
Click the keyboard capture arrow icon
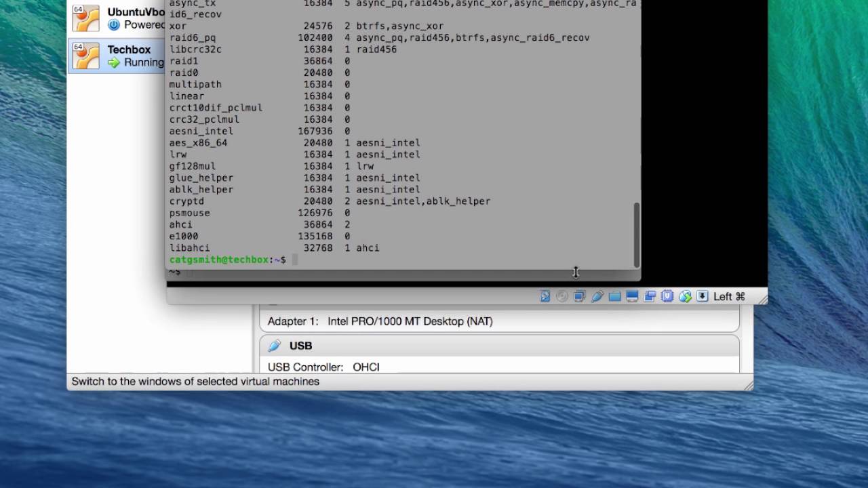tap(703, 296)
